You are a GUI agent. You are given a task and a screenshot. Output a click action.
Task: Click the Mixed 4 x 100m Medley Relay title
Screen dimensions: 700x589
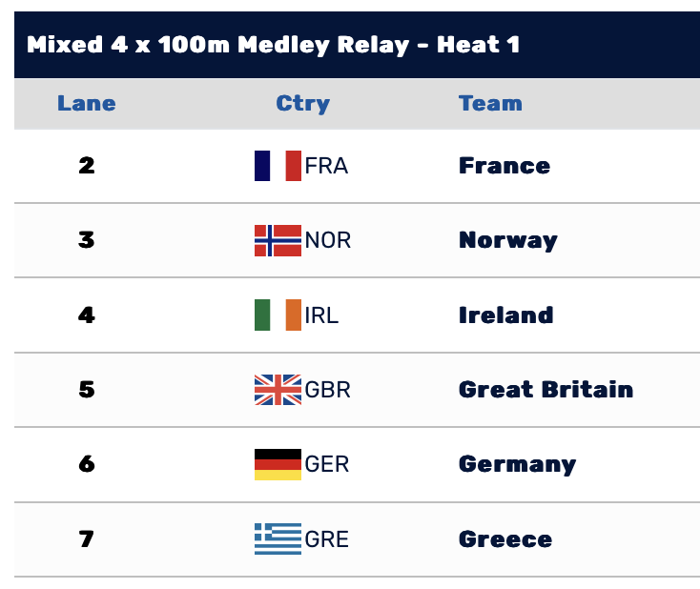point(273,45)
